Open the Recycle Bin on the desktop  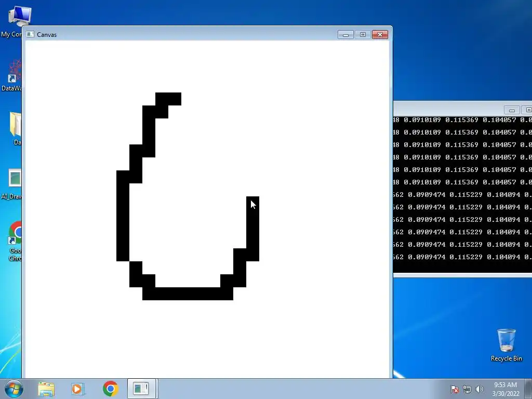coord(506,345)
